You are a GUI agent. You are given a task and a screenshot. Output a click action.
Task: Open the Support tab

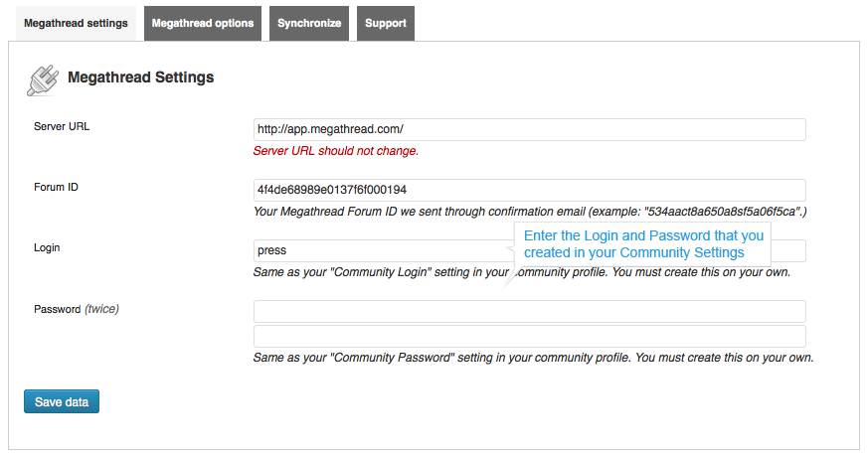(385, 23)
